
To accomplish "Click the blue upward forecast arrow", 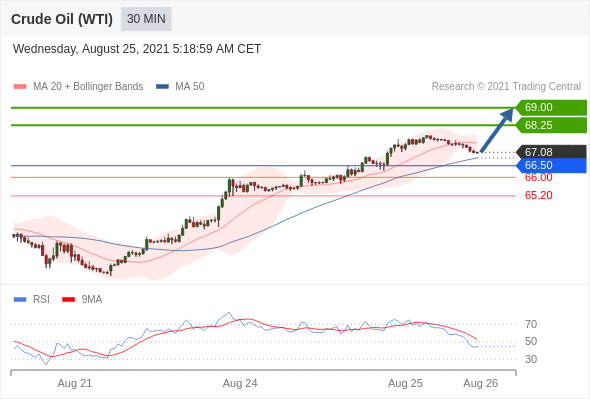I will tap(497, 130).
